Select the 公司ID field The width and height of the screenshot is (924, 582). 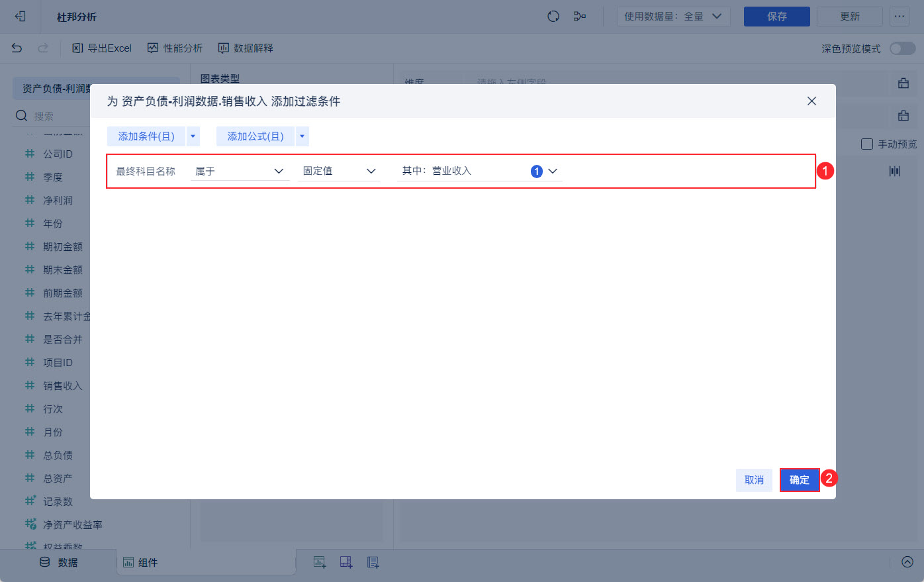coord(58,154)
